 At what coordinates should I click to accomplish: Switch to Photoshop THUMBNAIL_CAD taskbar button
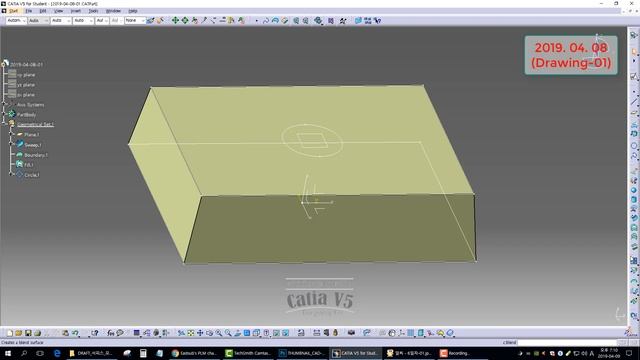tap(302, 353)
